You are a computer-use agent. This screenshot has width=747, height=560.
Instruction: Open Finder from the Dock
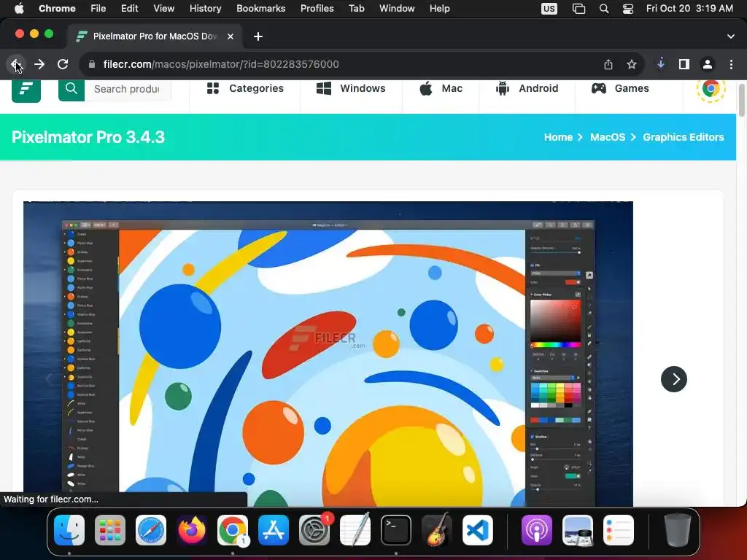(69, 530)
